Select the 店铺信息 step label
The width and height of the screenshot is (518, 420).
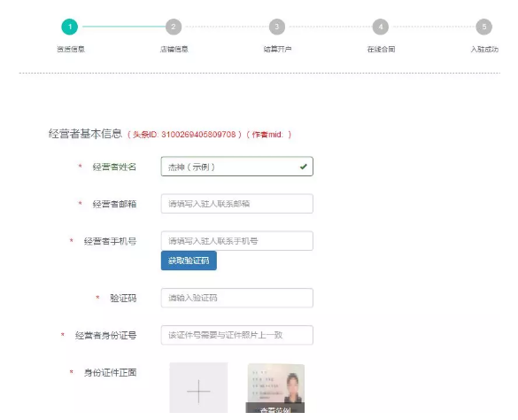(x=174, y=50)
